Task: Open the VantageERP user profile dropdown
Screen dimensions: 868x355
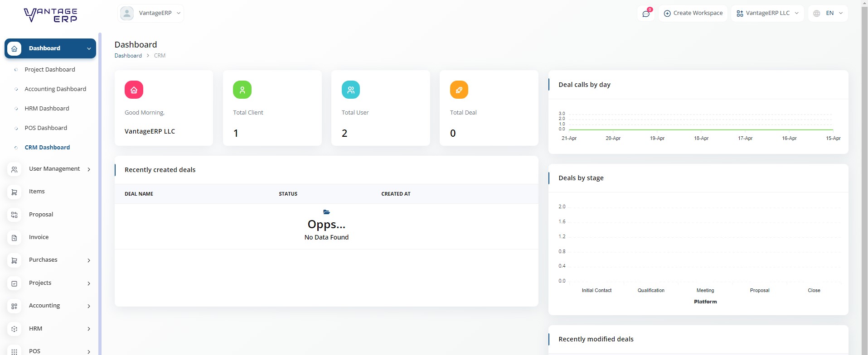Action: (x=150, y=13)
